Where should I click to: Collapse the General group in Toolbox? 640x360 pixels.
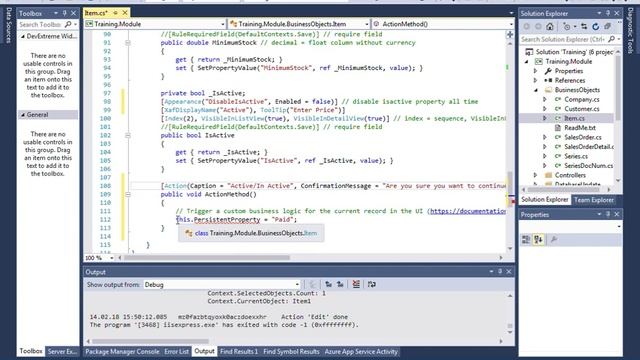[x=23, y=115]
